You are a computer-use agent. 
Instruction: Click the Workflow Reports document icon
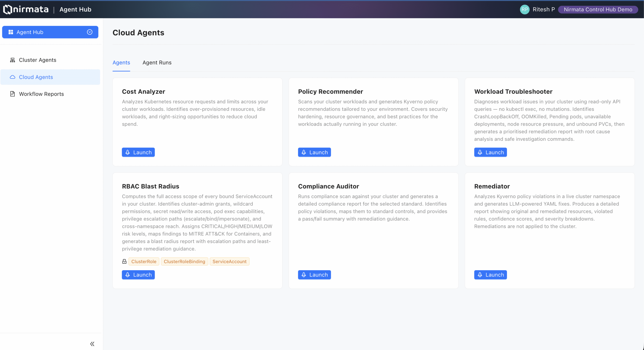pos(12,94)
